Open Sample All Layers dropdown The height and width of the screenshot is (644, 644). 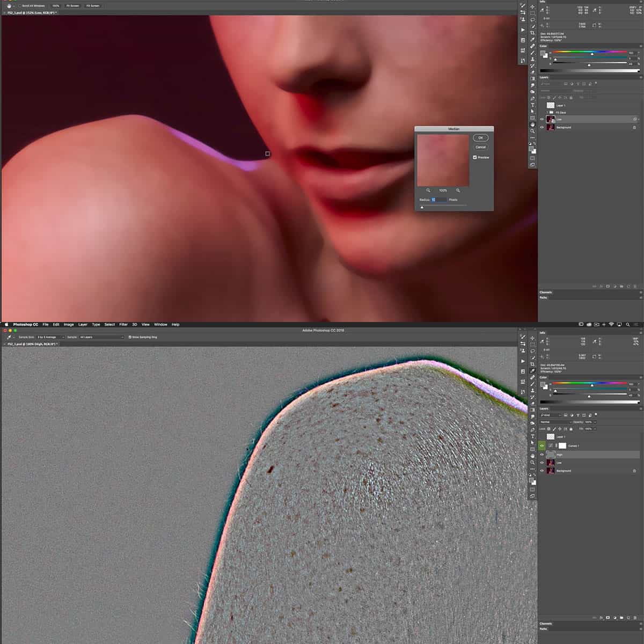click(101, 337)
